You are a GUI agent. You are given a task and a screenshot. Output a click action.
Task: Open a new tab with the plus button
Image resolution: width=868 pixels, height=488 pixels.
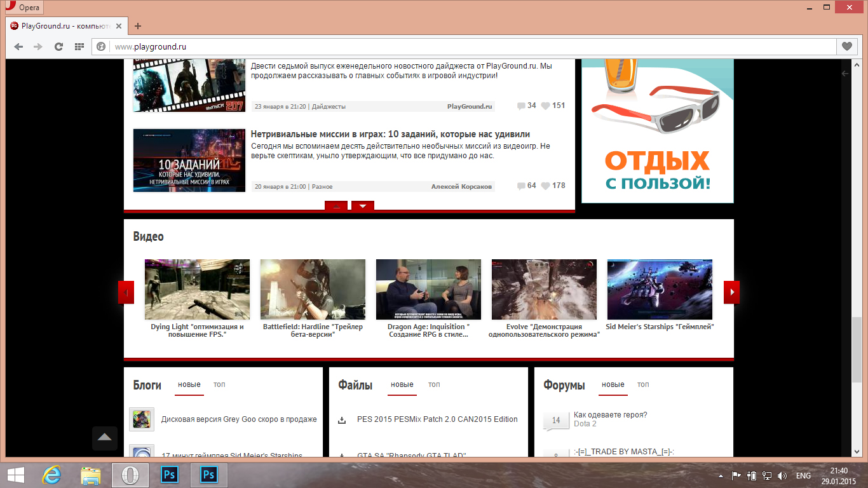click(x=138, y=26)
